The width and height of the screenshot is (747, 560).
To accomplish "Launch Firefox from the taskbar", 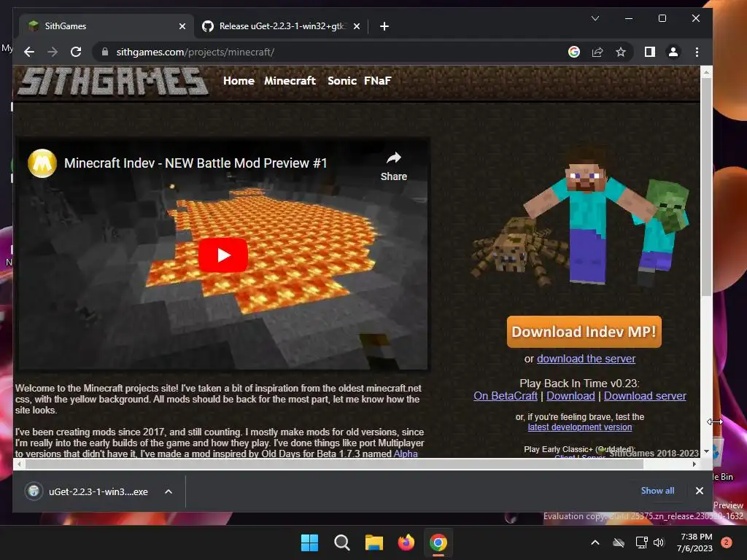I will pyautogui.click(x=406, y=542).
